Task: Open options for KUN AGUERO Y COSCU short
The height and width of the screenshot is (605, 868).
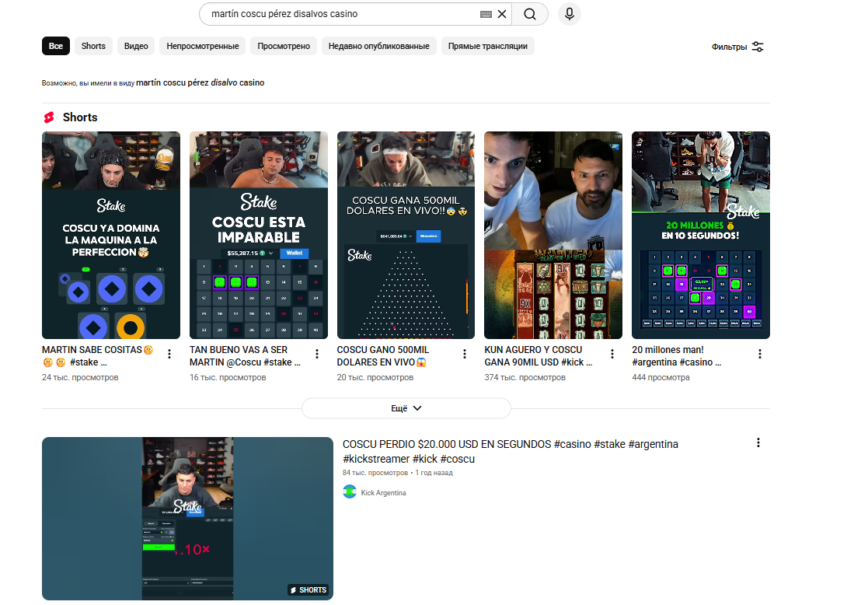Action: point(612,354)
